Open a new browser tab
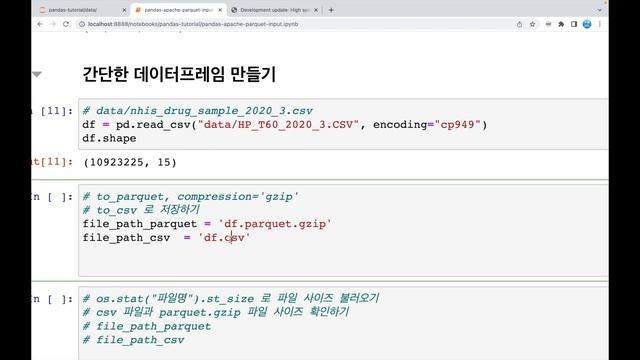This screenshot has height=360, width=640. tap(331, 10)
